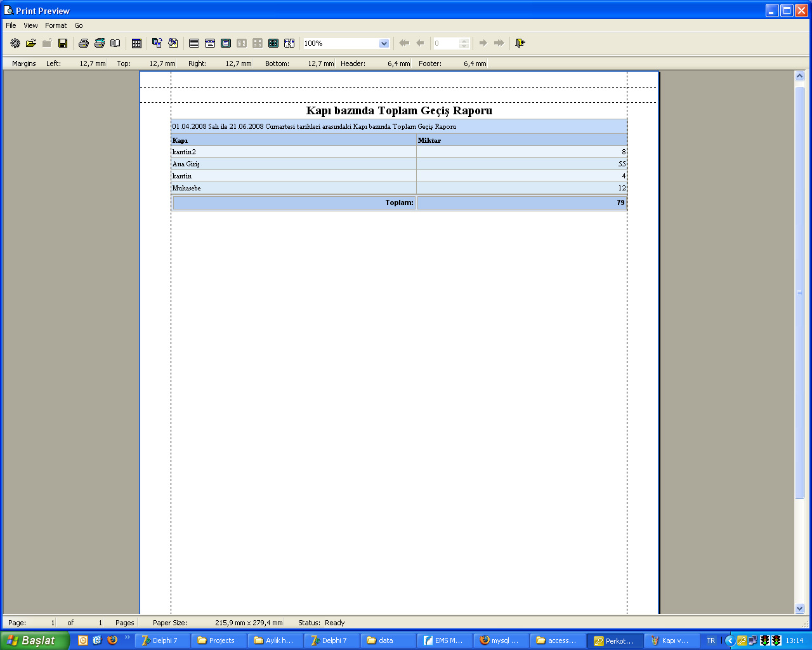Toggle the whole page view icon
Screen dimensions: 812x650
(226, 43)
